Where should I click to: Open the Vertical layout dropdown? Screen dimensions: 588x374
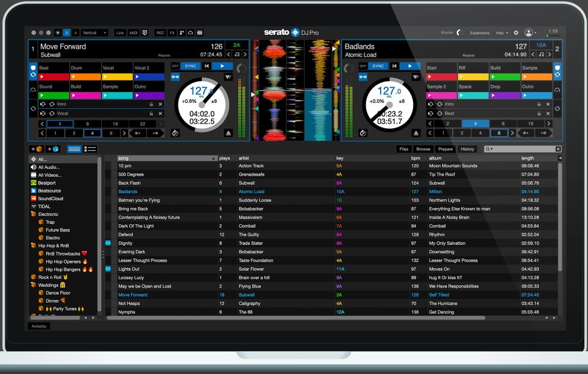[94, 32]
